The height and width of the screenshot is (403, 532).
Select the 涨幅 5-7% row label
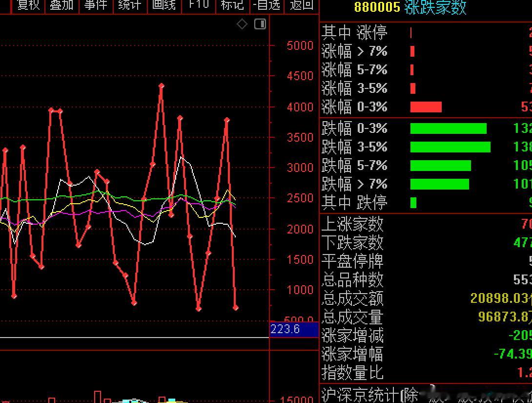point(354,69)
